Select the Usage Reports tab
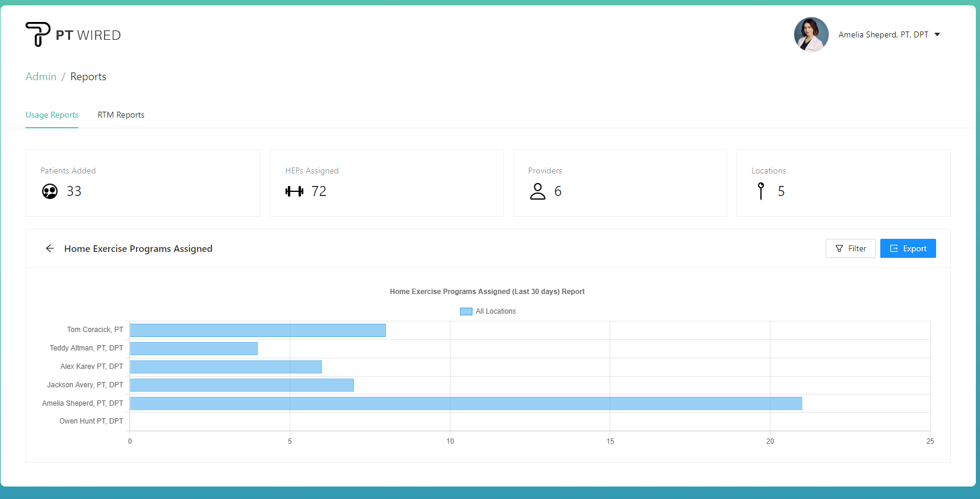The height and width of the screenshot is (499, 980). [x=52, y=115]
